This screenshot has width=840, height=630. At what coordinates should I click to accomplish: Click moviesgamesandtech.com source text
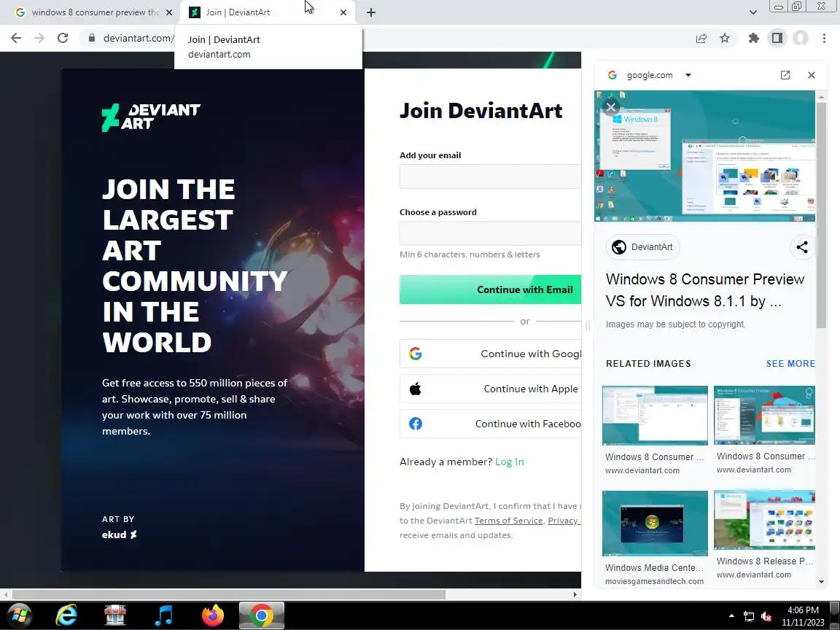pyautogui.click(x=654, y=581)
